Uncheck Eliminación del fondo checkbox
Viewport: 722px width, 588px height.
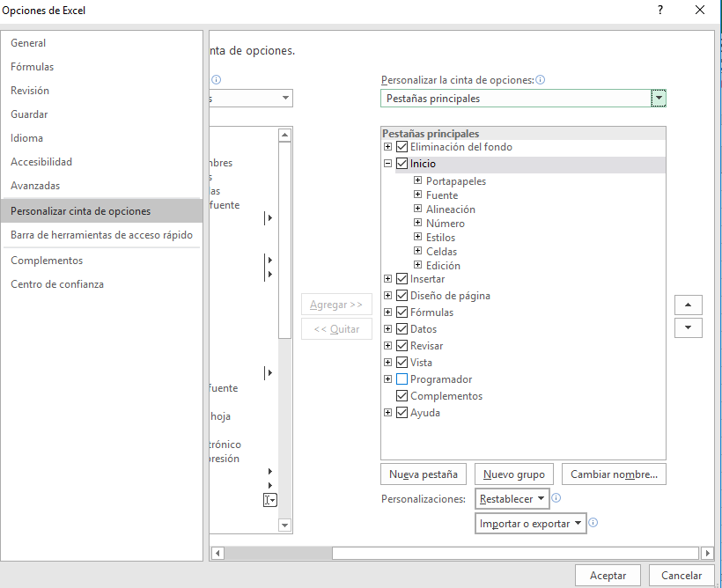pyautogui.click(x=402, y=147)
